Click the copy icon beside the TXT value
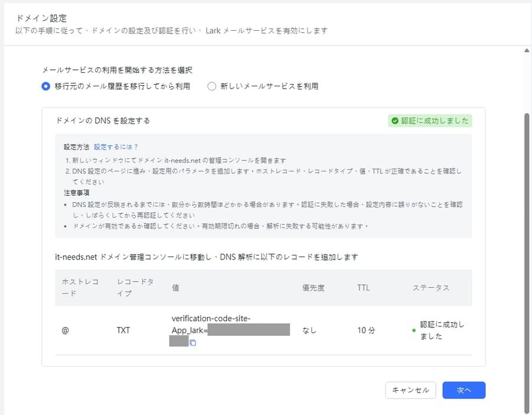This screenshot has width=532, height=415. click(x=192, y=342)
